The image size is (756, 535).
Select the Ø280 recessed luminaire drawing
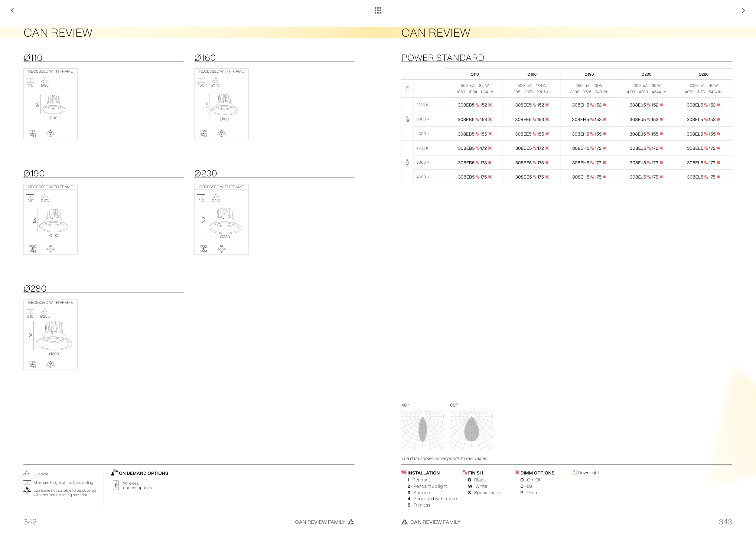point(54,335)
